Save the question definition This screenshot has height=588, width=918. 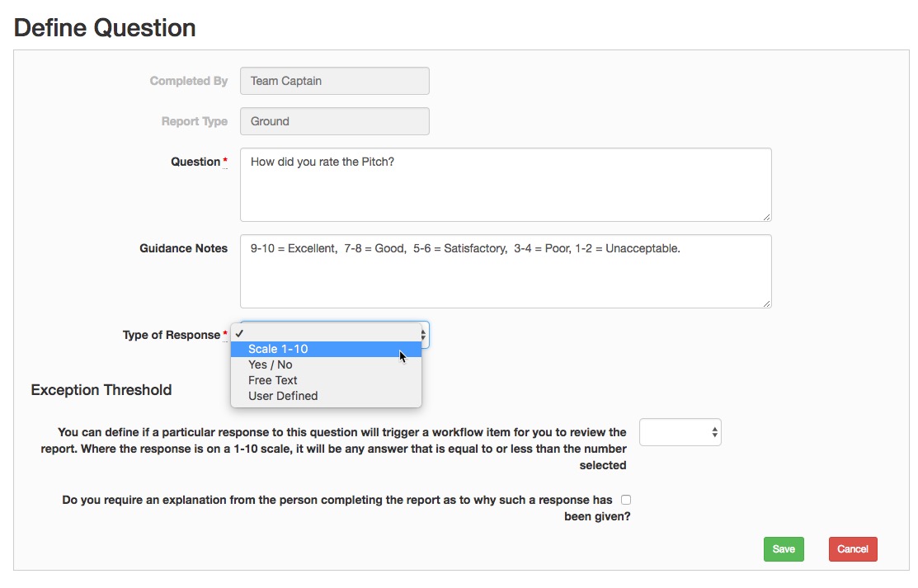784,549
